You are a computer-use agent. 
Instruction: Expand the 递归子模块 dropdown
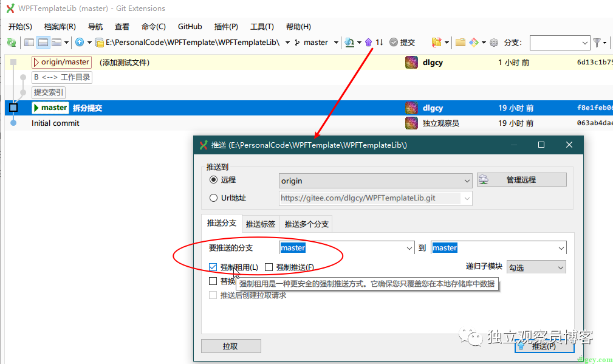[536, 267]
